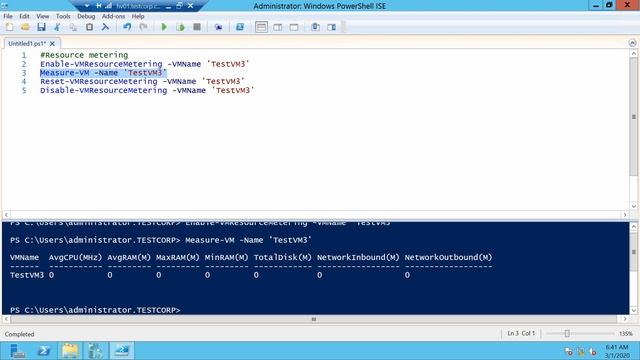Click the highlighted Measure-VM line

(x=103, y=73)
